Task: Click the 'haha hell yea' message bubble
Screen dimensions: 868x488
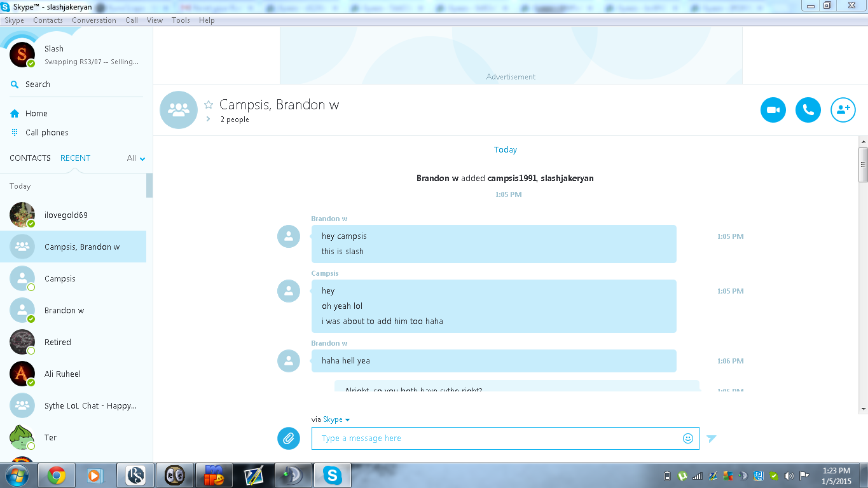Action: click(x=494, y=361)
